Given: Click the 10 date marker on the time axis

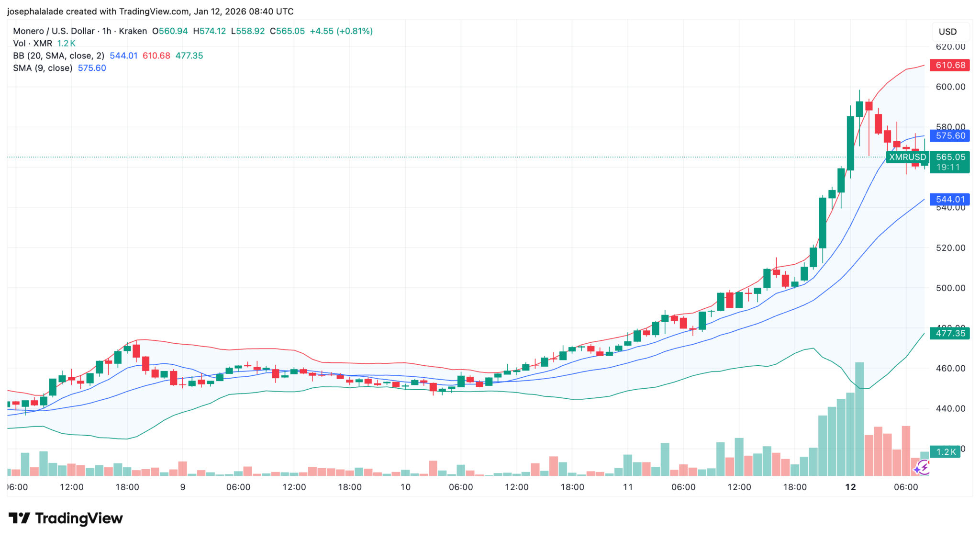Looking at the screenshot, I should (x=405, y=487).
